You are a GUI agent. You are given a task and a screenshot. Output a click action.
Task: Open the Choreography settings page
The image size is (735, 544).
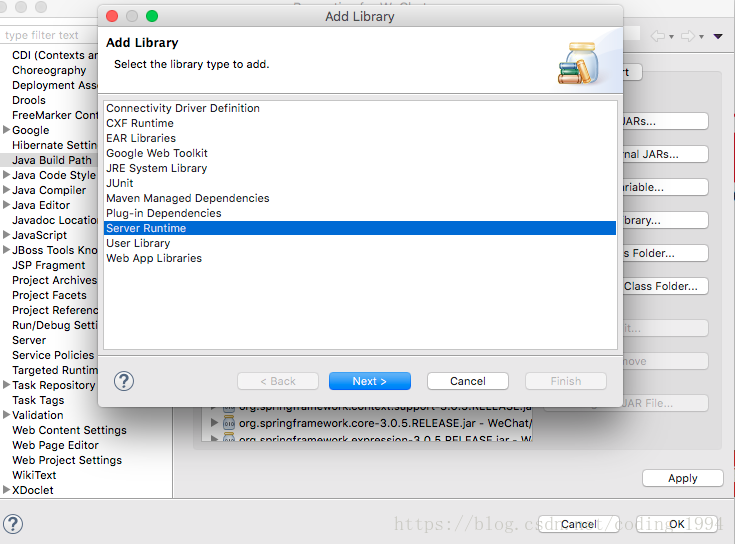[49, 70]
